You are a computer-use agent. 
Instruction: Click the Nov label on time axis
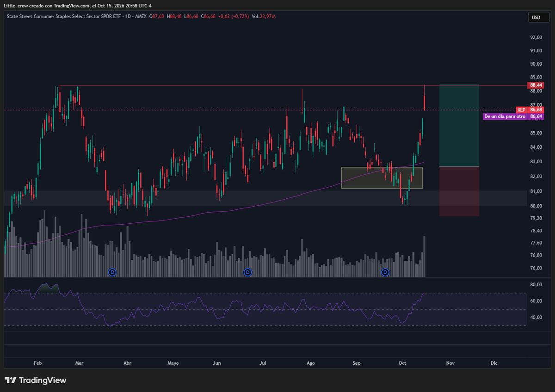pyautogui.click(x=450, y=363)
